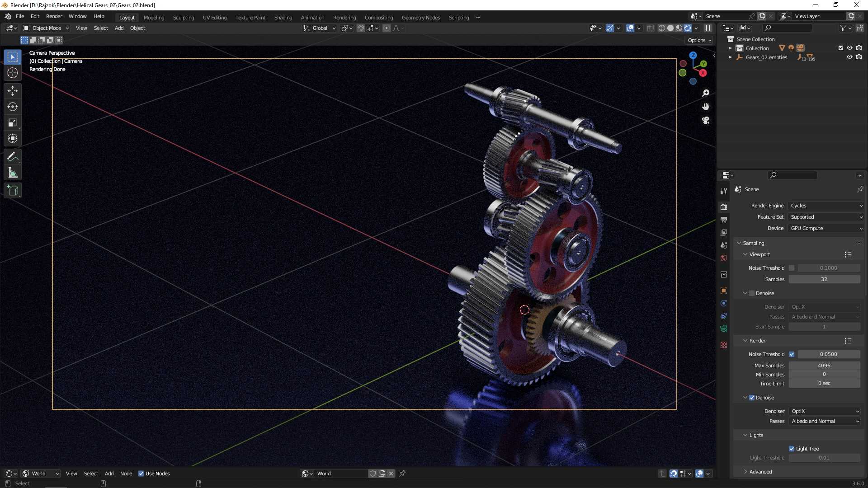Uncheck Use Nodes in shader editor
Image resolution: width=868 pixels, height=488 pixels.
(x=141, y=474)
